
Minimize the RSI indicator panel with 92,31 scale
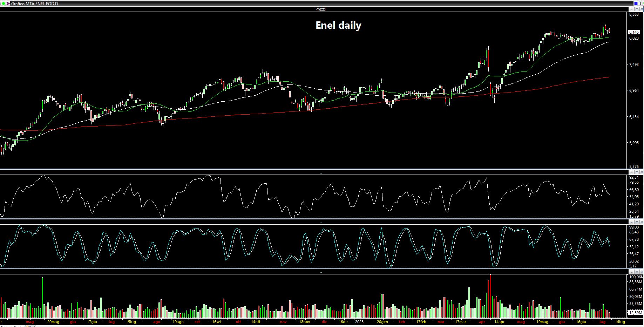[631, 172]
